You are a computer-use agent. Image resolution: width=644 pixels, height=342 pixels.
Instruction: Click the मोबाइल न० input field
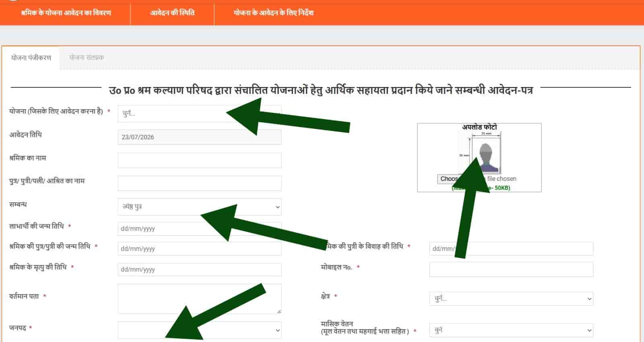(511, 269)
